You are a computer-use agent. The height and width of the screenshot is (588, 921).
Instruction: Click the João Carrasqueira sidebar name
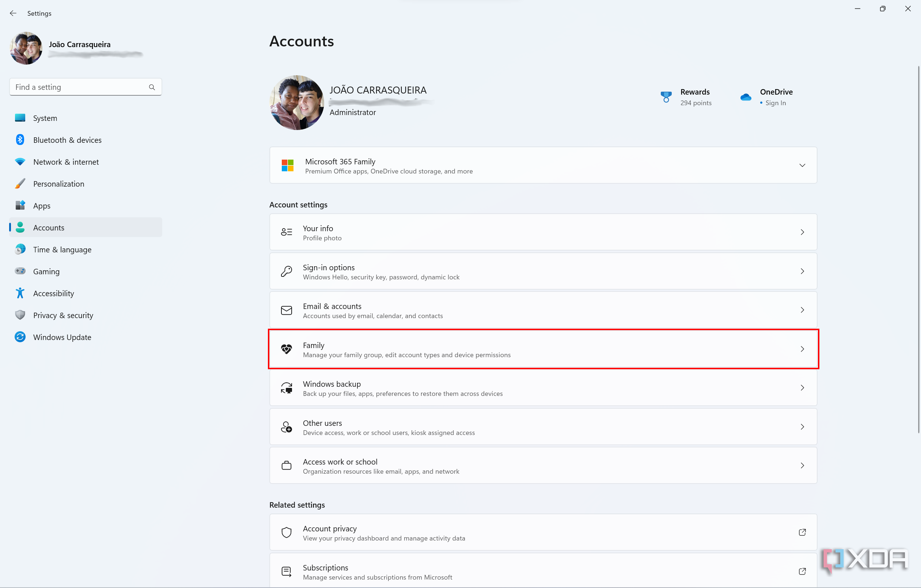coord(80,44)
